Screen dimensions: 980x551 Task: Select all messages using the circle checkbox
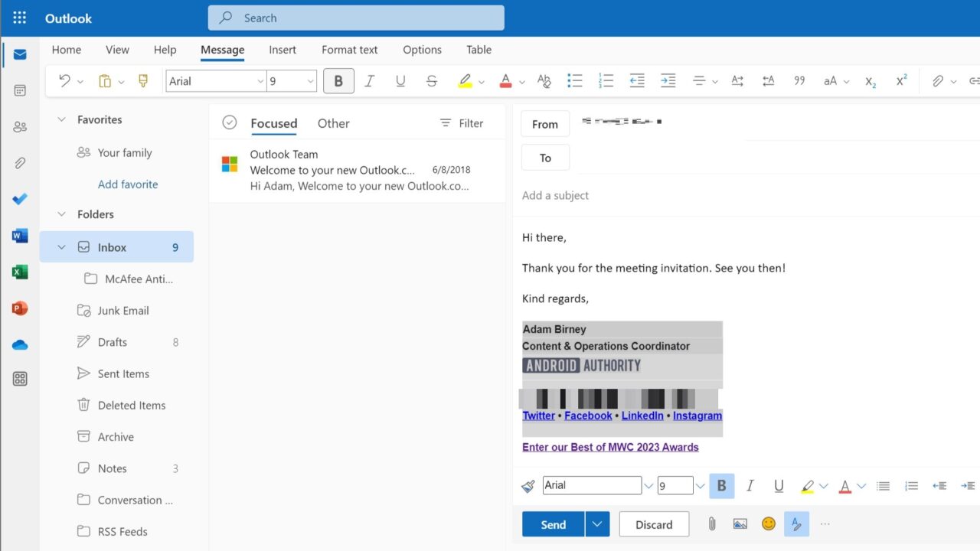pos(229,122)
